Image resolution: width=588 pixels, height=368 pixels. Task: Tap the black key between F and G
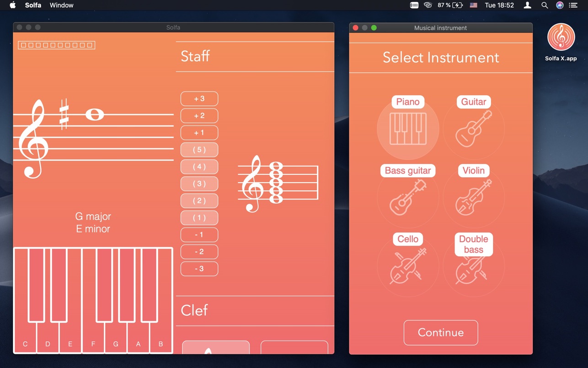pos(104,285)
